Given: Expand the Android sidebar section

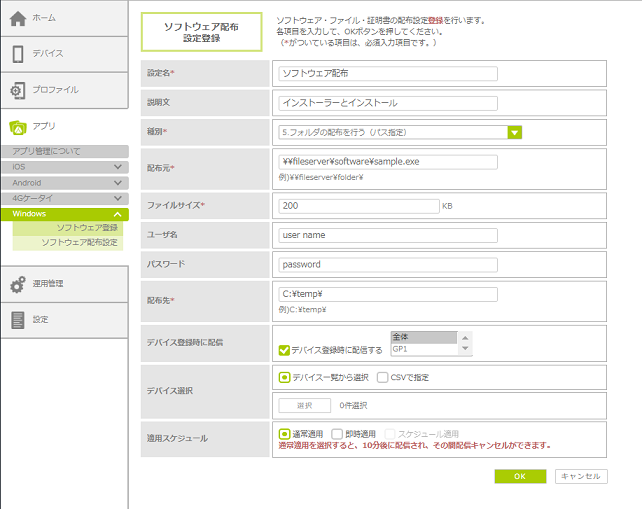Looking at the screenshot, I should [x=118, y=183].
